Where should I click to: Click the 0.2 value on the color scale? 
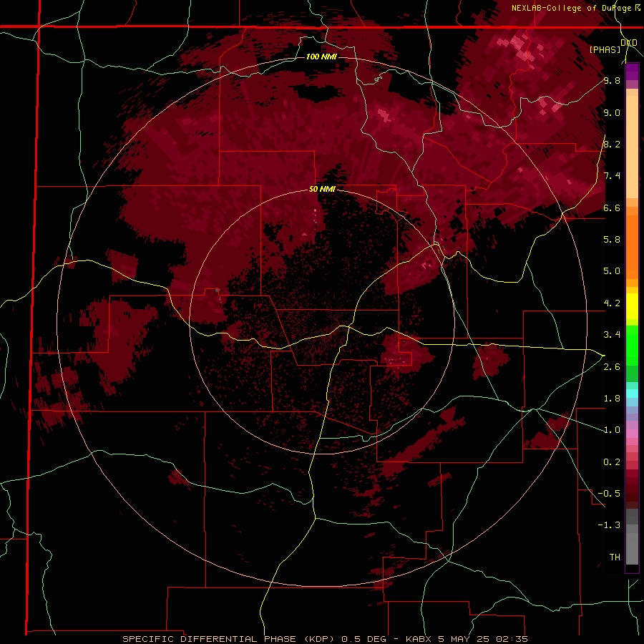click(612, 462)
